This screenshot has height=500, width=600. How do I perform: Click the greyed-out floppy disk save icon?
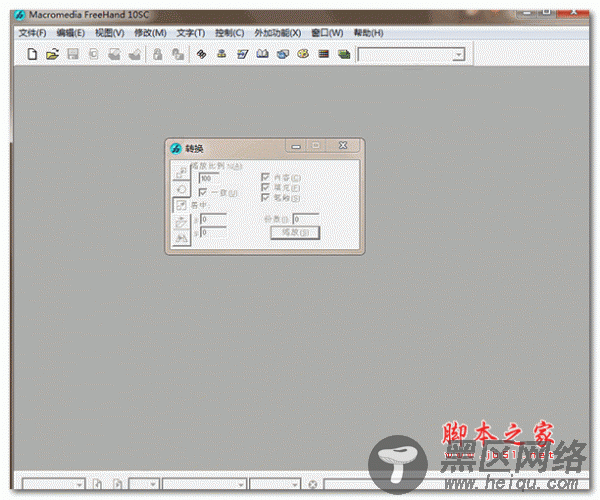(x=73, y=54)
